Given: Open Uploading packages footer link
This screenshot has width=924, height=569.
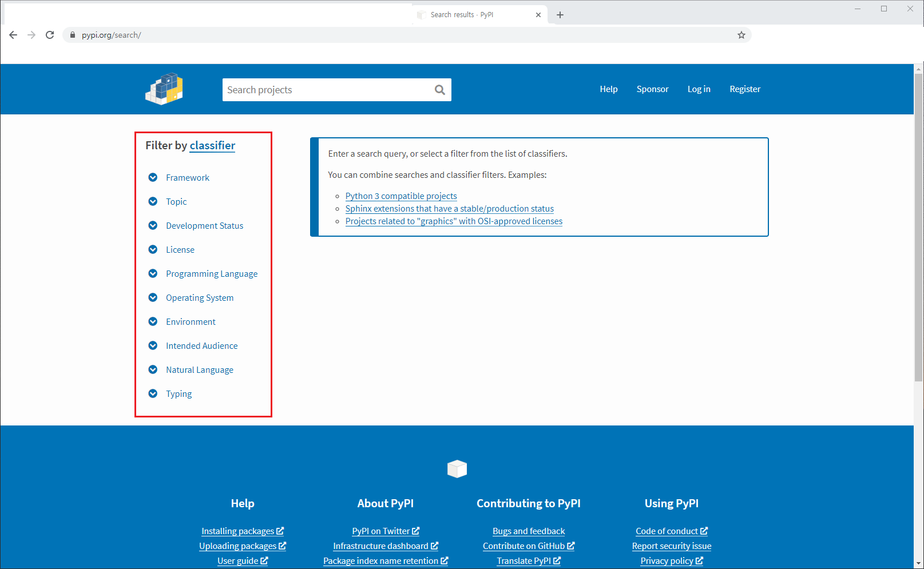Looking at the screenshot, I should [x=243, y=546].
